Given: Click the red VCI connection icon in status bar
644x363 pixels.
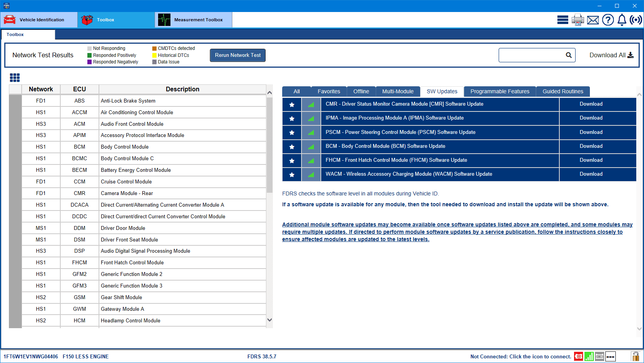Looking at the screenshot, I should click(x=578, y=356).
